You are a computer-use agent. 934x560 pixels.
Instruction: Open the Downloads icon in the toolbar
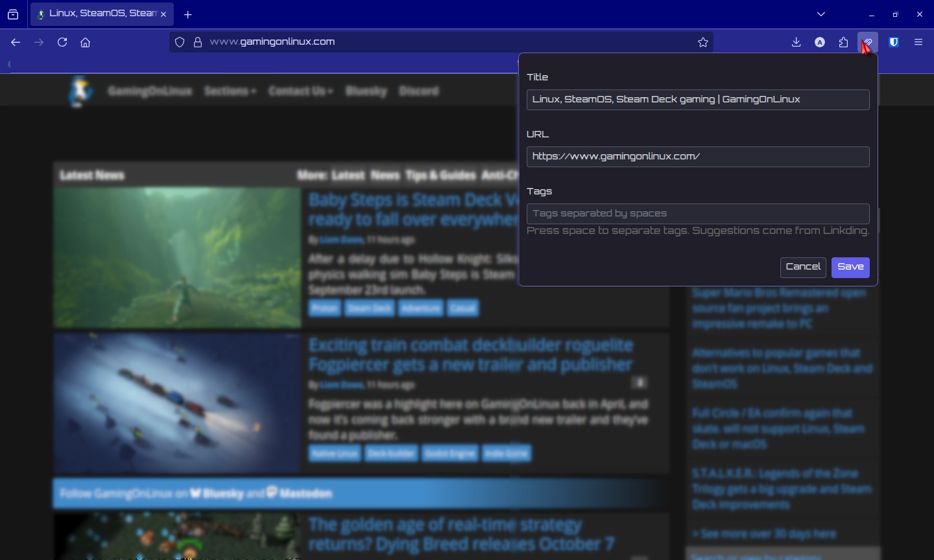click(x=795, y=41)
